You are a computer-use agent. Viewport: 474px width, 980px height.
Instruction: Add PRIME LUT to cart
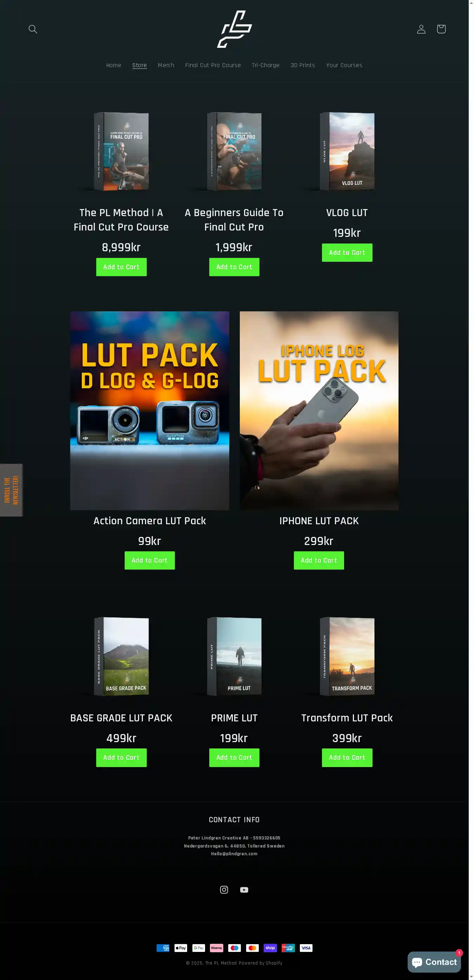click(234, 758)
